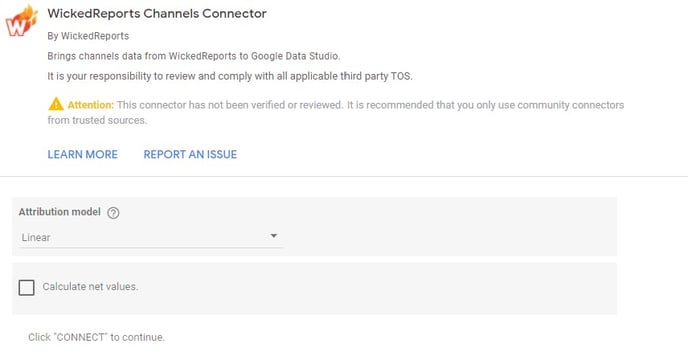
Task: Click the yellow warning triangle icon
Action: (x=56, y=104)
